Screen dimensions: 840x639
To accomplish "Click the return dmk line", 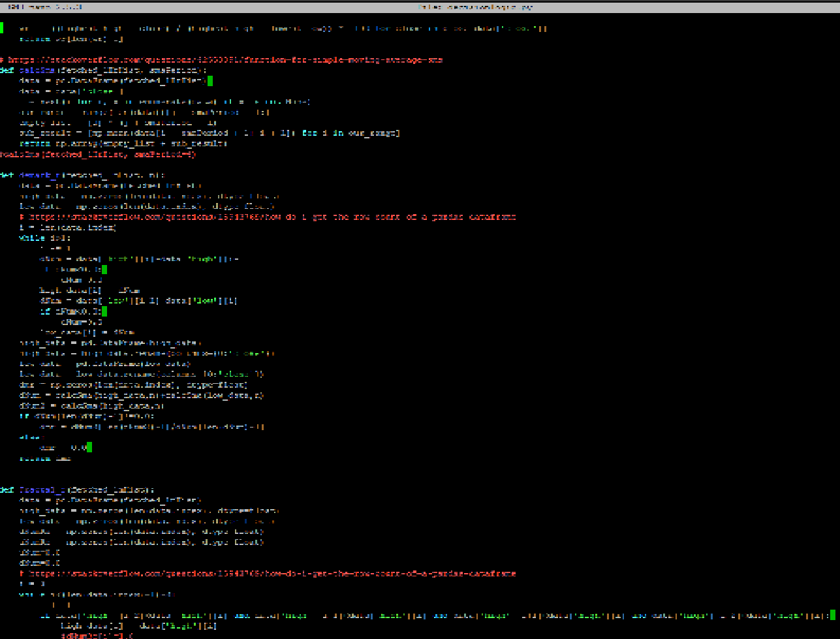I will pos(44,458).
